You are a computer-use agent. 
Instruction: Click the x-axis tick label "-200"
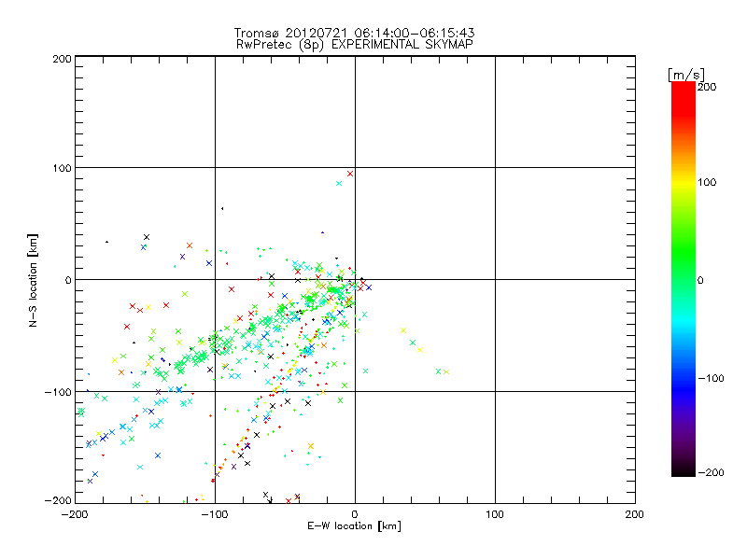pos(75,514)
